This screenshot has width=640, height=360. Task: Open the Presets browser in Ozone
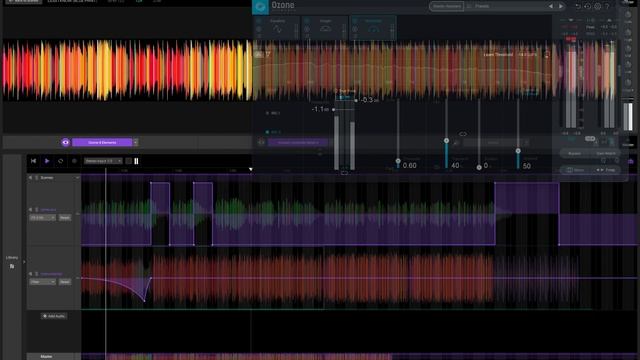[x=482, y=6]
